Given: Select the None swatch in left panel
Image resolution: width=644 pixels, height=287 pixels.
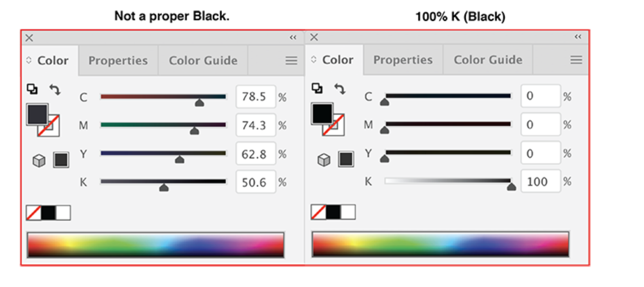Looking at the screenshot, I should [x=34, y=213].
